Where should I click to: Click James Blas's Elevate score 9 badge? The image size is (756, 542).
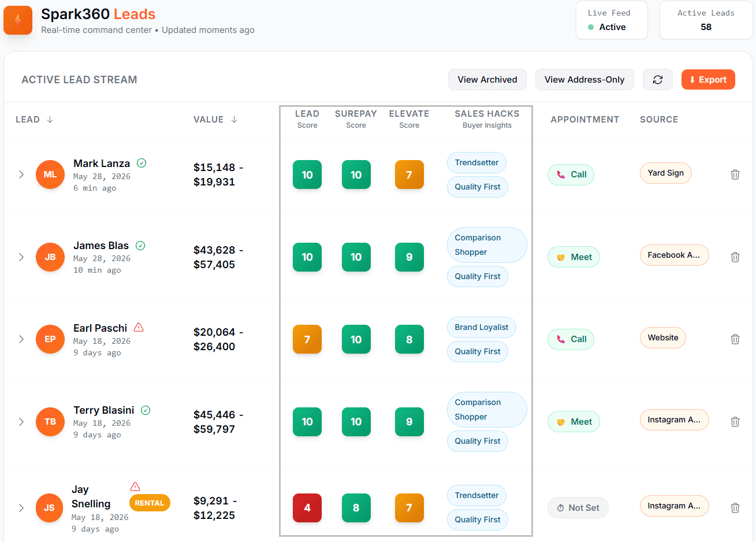(409, 257)
